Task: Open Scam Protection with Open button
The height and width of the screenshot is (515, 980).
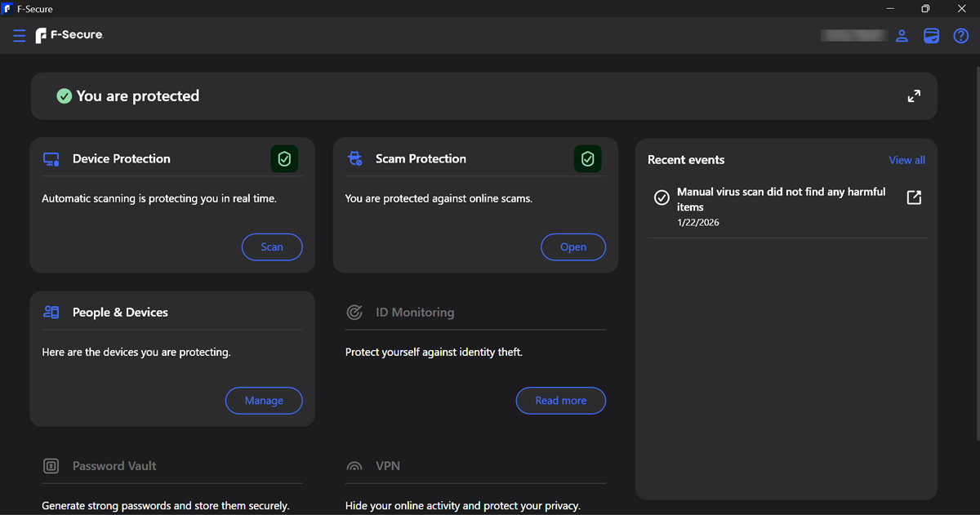Action: (x=573, y=247)
